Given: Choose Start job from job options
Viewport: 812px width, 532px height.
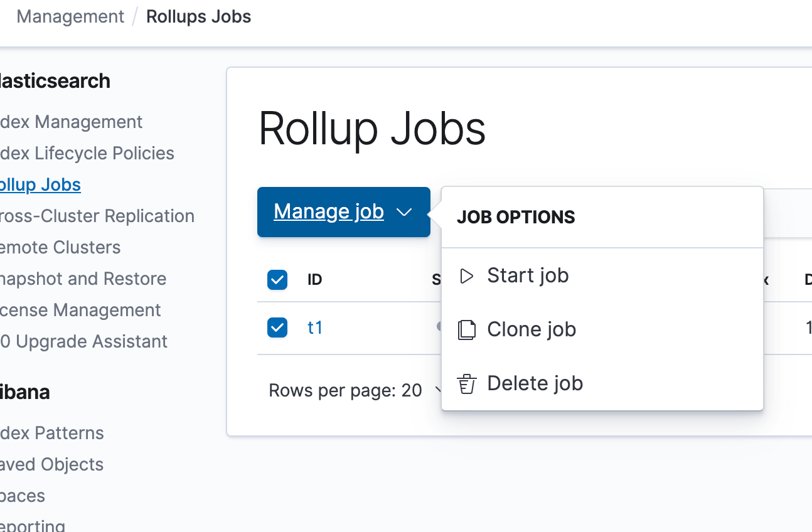Looking at the screenshot, I should tap(602, 276).
